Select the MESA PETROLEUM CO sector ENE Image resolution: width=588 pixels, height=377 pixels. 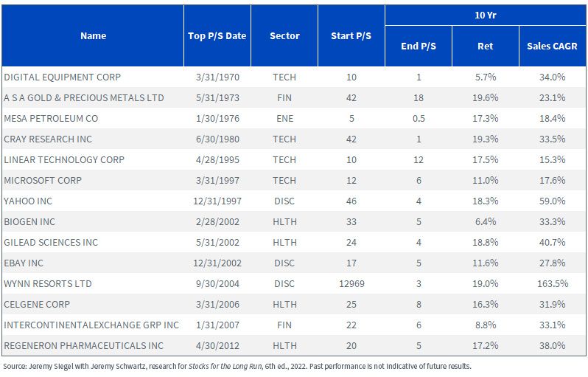pos(284,119)
